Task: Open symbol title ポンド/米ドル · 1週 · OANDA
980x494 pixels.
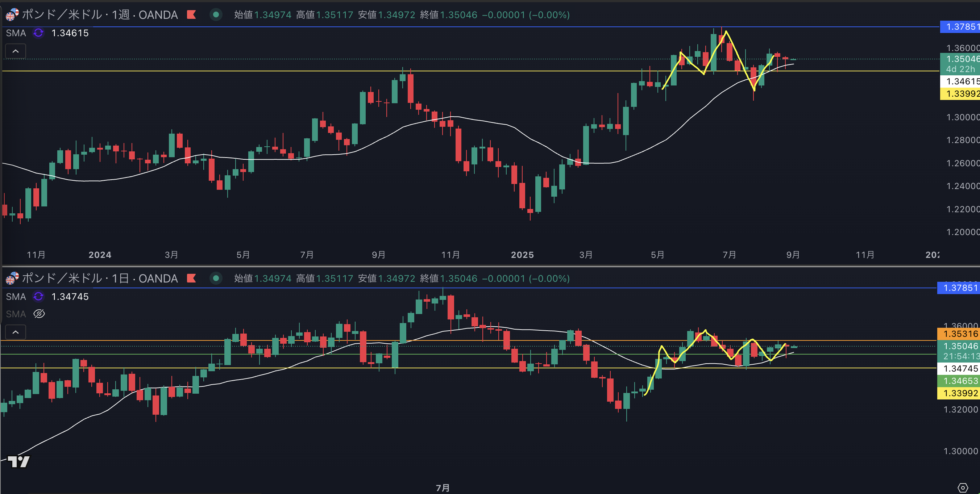Action: 100,15
